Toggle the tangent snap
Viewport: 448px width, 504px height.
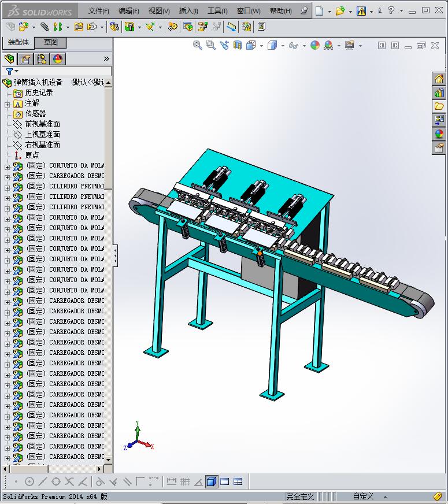pos(100,481)
